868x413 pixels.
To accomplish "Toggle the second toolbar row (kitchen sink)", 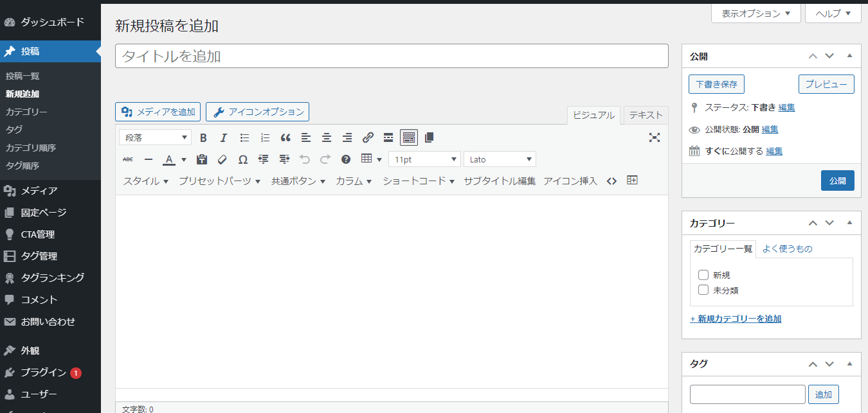I will (408, 137).
